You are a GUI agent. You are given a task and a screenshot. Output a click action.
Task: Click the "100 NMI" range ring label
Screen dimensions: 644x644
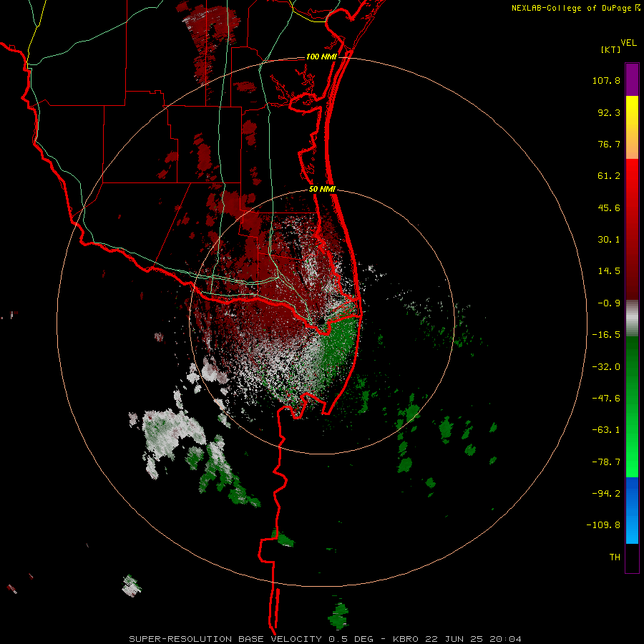click(321, 57)
